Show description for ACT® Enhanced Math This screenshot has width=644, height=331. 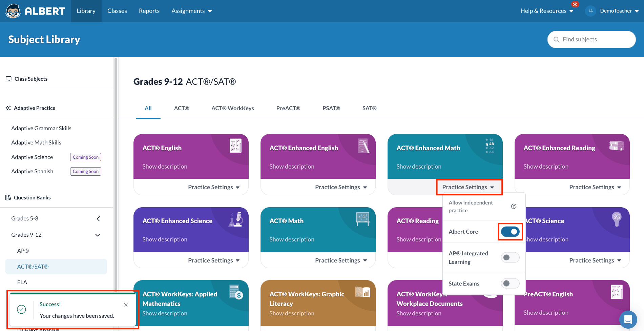point(419,167)
